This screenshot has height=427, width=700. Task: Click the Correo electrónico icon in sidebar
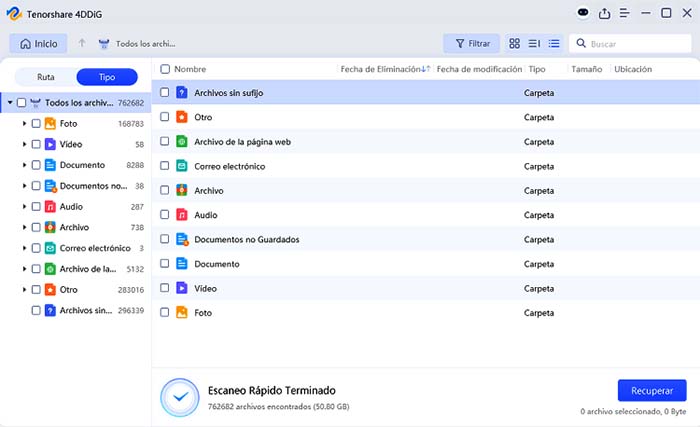(50, 248)
